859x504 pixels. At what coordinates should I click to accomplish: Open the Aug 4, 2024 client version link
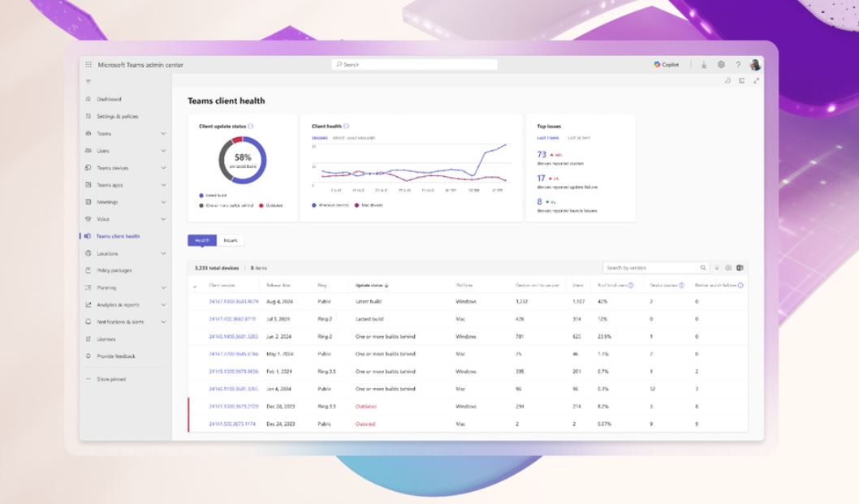point(233,301)
